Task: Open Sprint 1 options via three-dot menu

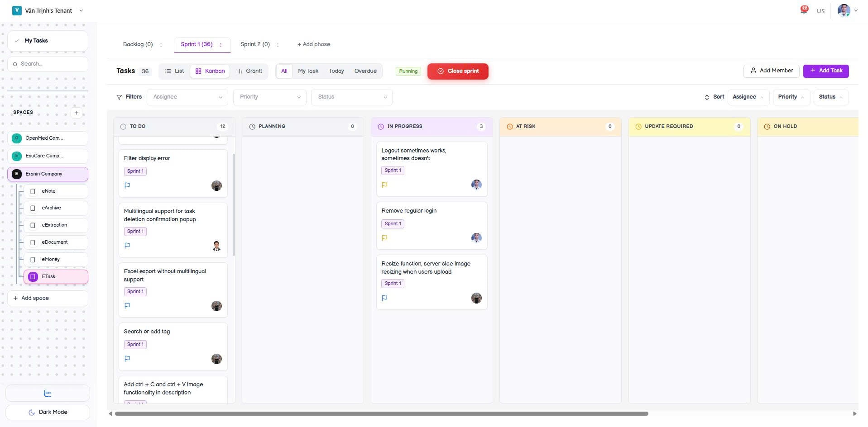Action: pos(221,45)
